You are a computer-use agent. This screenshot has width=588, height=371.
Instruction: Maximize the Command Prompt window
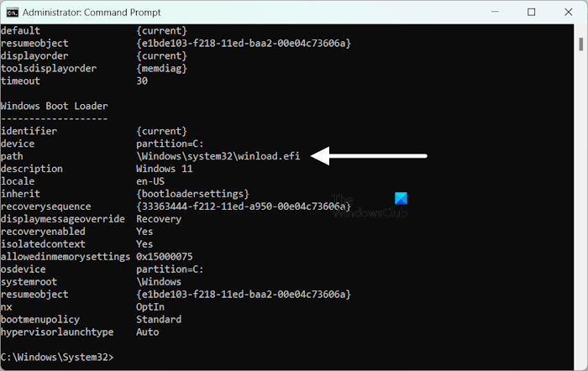coord(531,12)
